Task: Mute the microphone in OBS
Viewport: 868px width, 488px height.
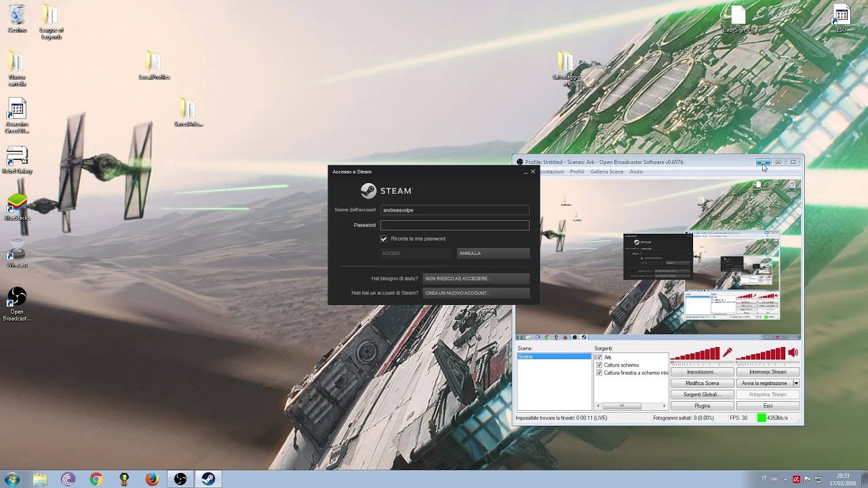Action: pyautogui.click(x=727, y=352)
